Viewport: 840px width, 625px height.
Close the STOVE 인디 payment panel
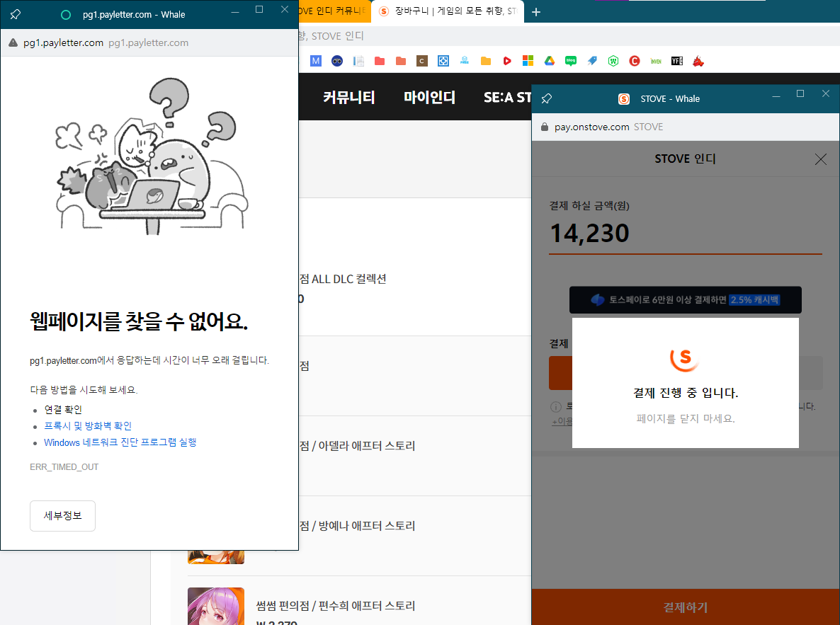[x=821, y=159]
